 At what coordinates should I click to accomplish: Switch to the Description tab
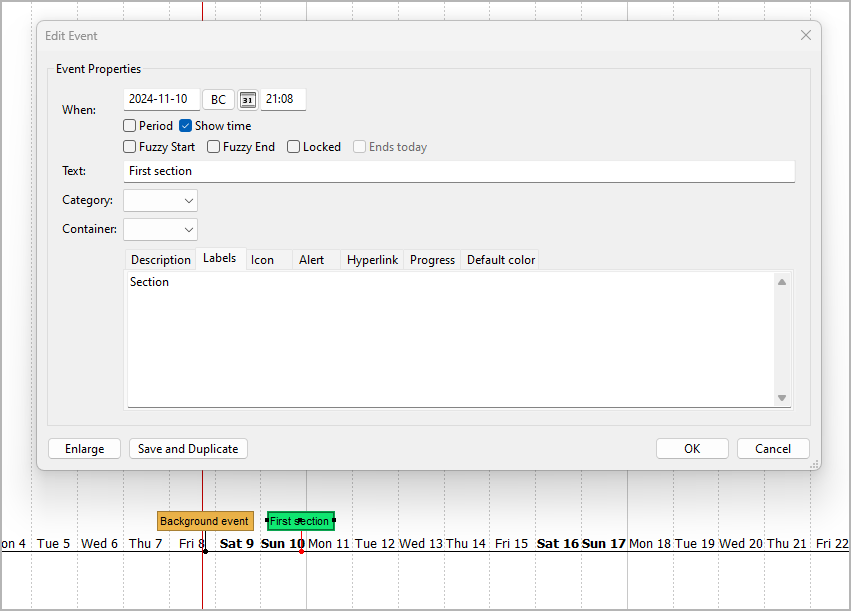point(160,259)
